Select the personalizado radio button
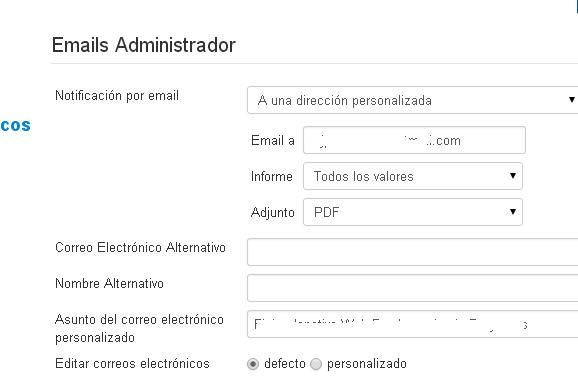Screen dimensions: 578x392 coord(316,364)
